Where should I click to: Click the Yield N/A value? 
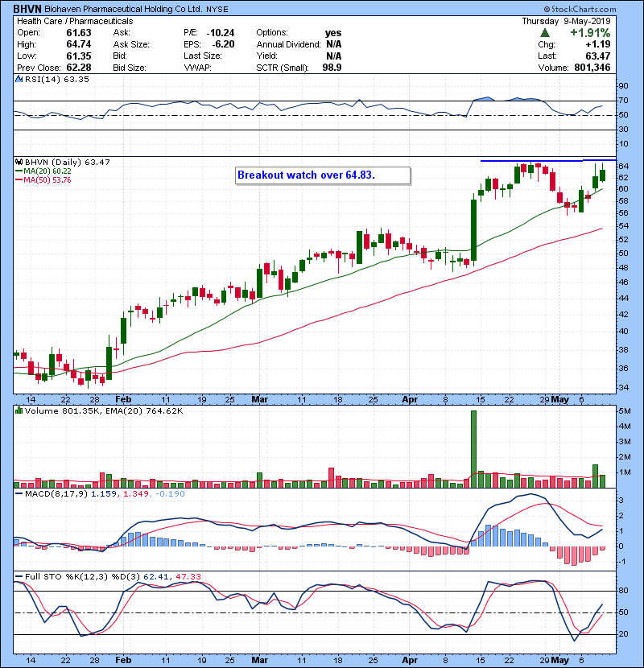coord(334,56)
